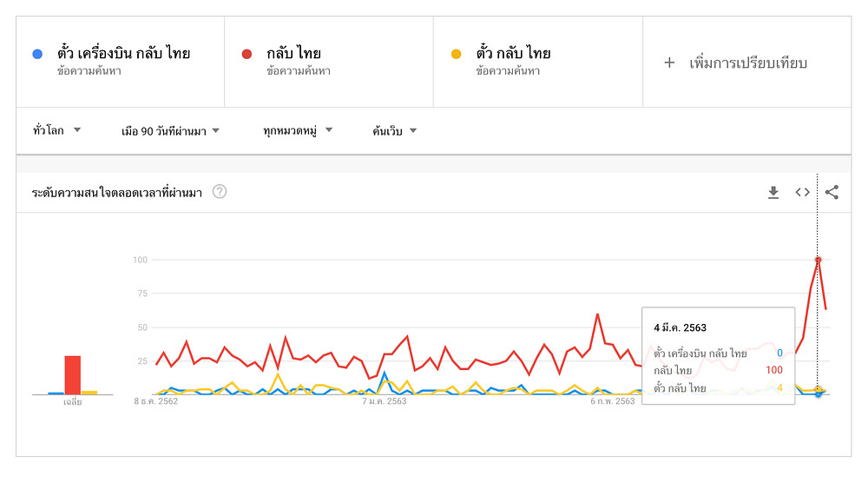This screenshot has height=489, width=868.
Task: Click the 7 ม.ค. 2563 axis date label
Action: [x=384, y=402]
